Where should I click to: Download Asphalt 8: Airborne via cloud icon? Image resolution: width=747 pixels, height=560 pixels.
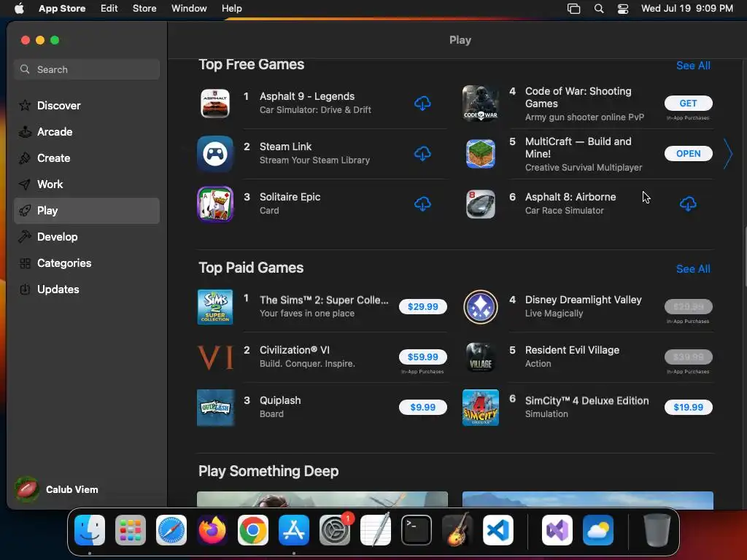click(x=688, y=204)
